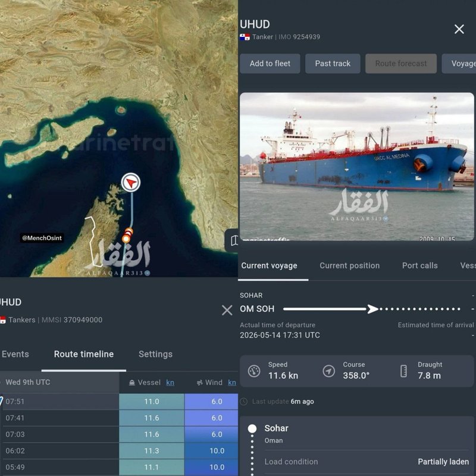Open the Events tab
This screenshot has width=476, height=476.
click(x=15, y=354)
